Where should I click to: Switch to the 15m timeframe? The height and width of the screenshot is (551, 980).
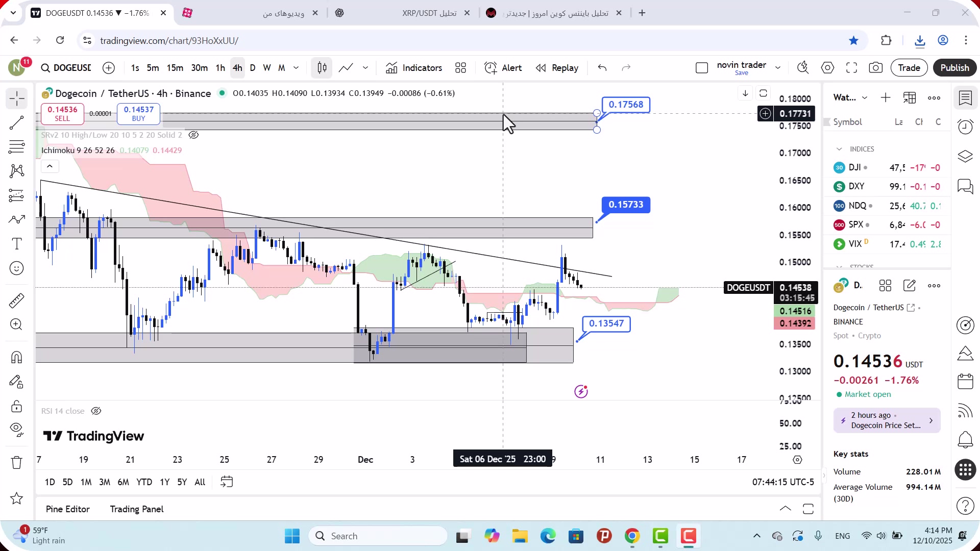pos(175,68)
